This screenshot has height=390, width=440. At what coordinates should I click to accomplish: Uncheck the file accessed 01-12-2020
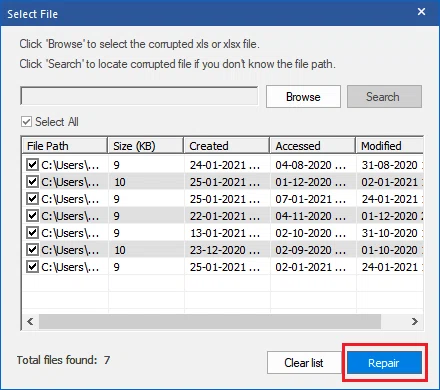[x=32, y=182]
